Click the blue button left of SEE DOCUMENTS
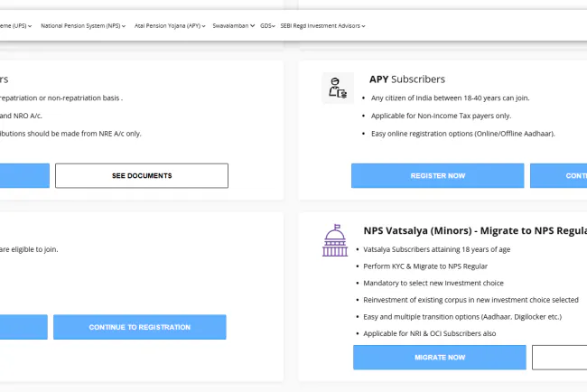Image resolution: width=587 pixels, height=392 pixels. [x=24, y=175]
